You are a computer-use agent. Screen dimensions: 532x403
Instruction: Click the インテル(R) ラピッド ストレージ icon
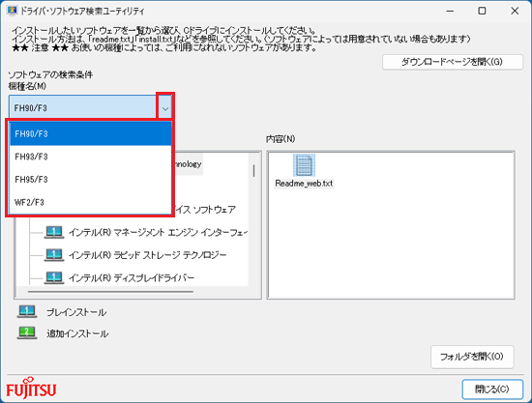coord(54,255)
